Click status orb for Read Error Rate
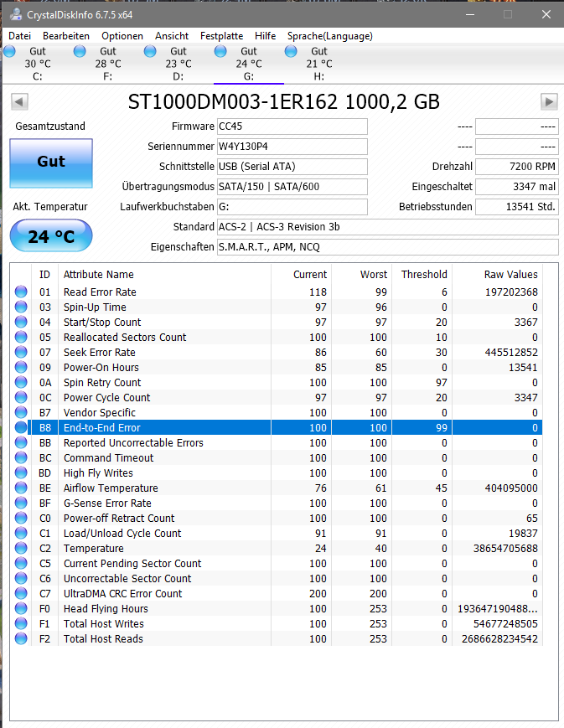Image resolution: width=564 pixels, height=728 pixels. pyautogui.click(x=21, y=292)
